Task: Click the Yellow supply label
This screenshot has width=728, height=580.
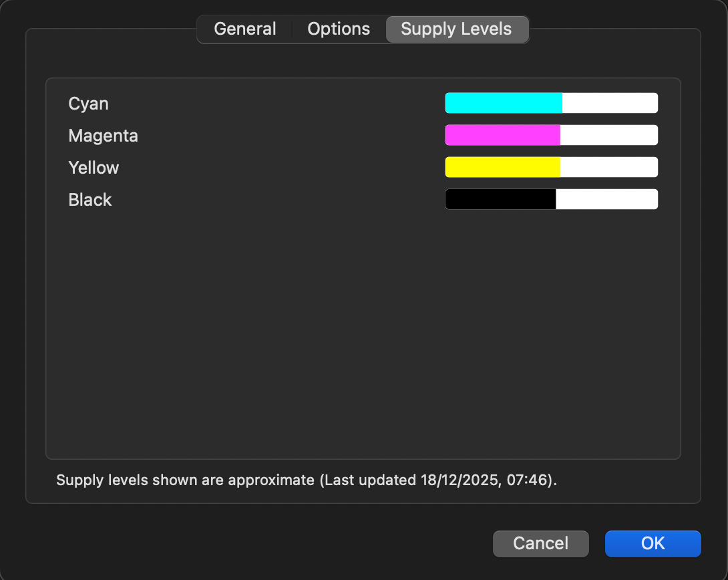Action: coord(94,168)
